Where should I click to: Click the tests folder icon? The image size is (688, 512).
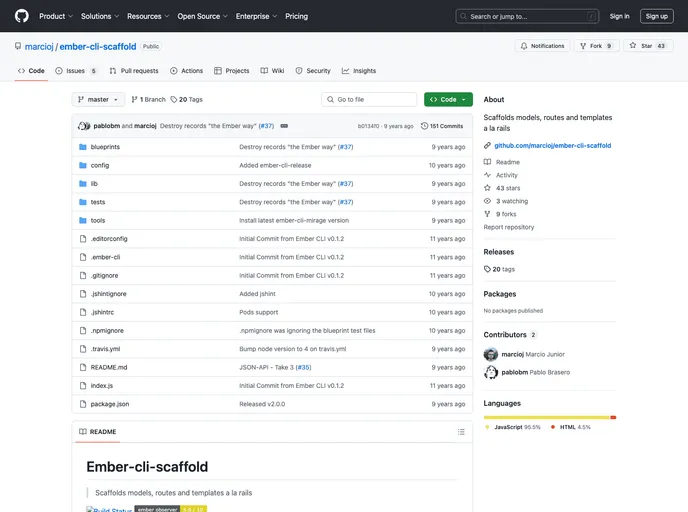[x=82, y=202]
